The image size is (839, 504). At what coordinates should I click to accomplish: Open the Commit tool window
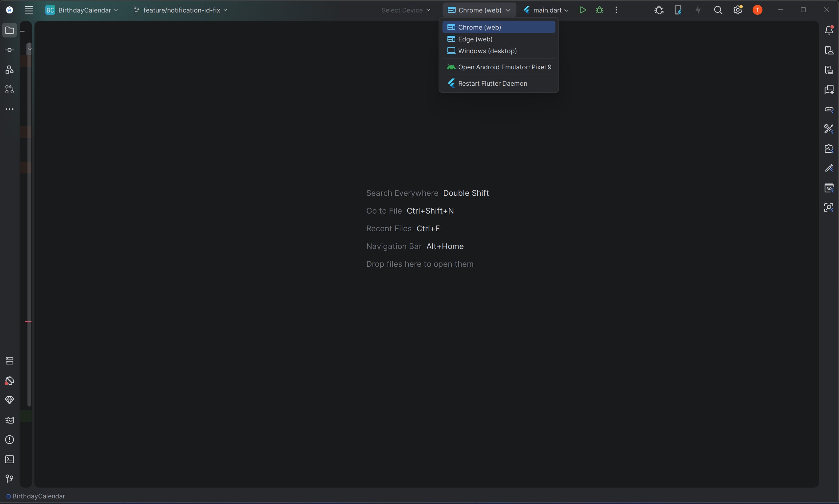10,50
